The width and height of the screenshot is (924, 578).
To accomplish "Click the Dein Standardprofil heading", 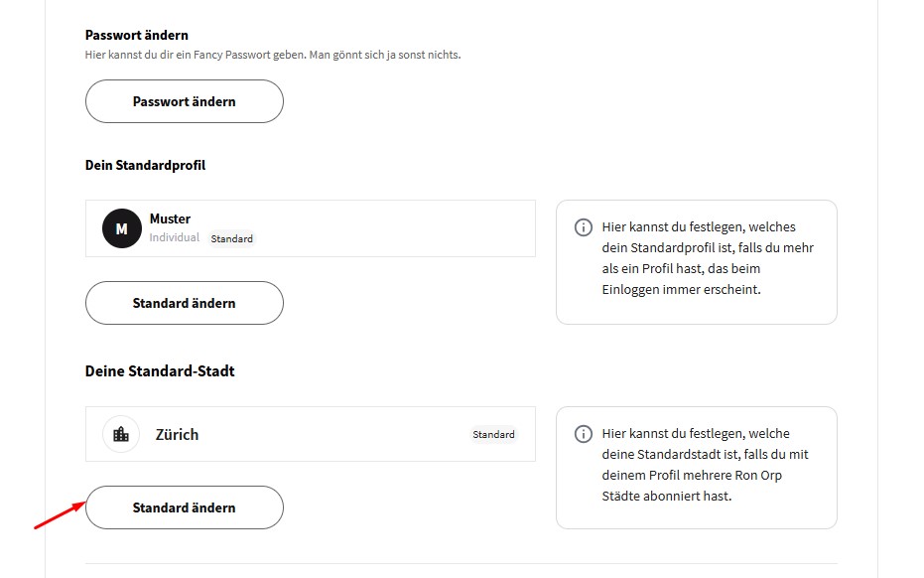I will coord(145,165).
